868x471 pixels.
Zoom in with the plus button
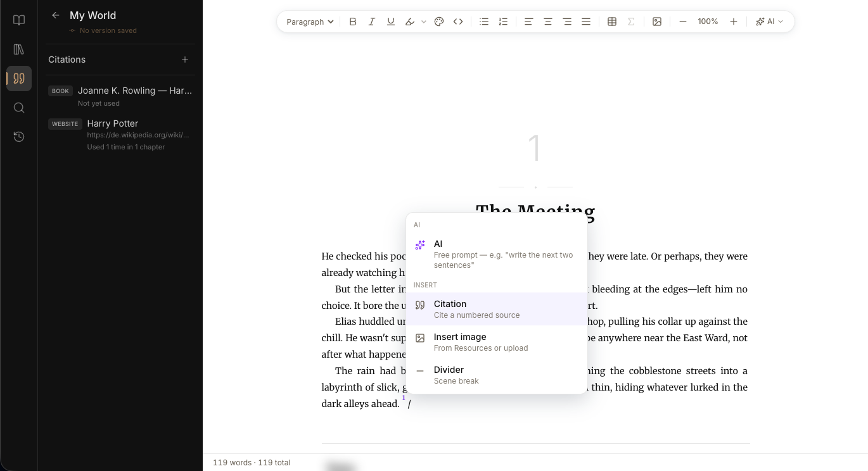pyautogui.click(x=734, y=22)
